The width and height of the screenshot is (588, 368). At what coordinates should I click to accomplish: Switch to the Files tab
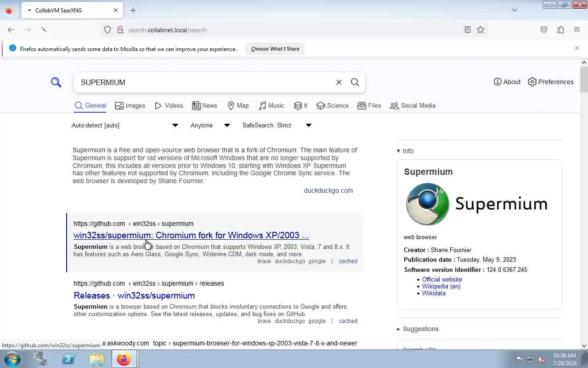coord(369,106)
